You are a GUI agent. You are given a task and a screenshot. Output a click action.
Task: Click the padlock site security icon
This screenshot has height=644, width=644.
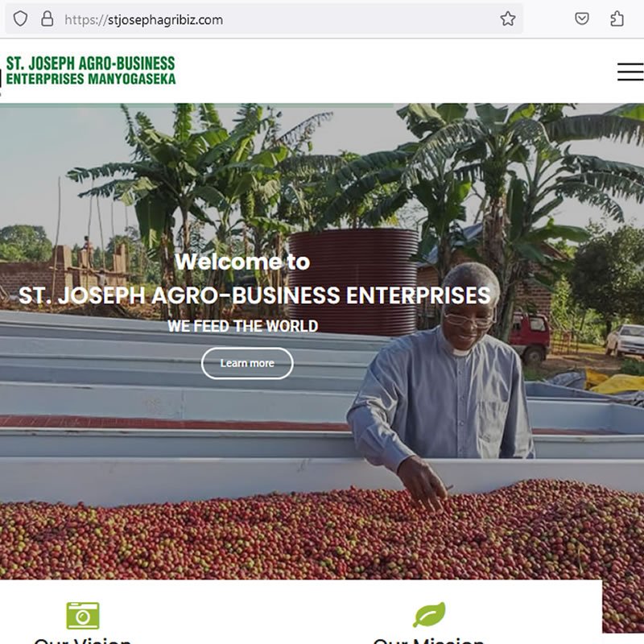[47, 19]
